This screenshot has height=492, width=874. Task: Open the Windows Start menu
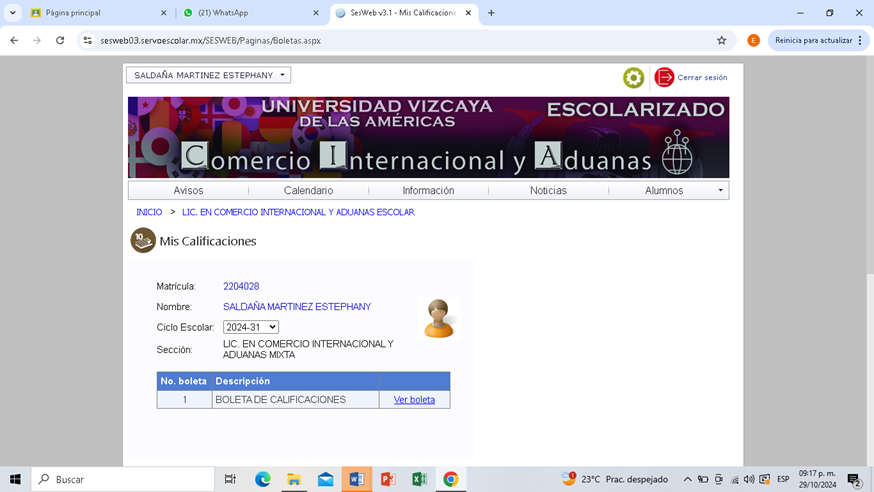[x=15, y=479]
